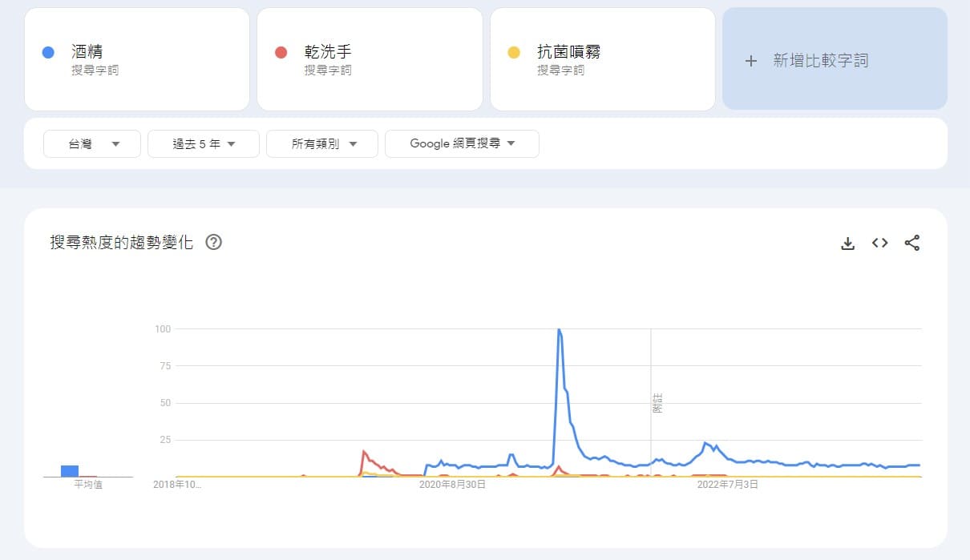Click the 25 y-axis label
Viewport: 970px width, 560px height.
click(165, 440)
